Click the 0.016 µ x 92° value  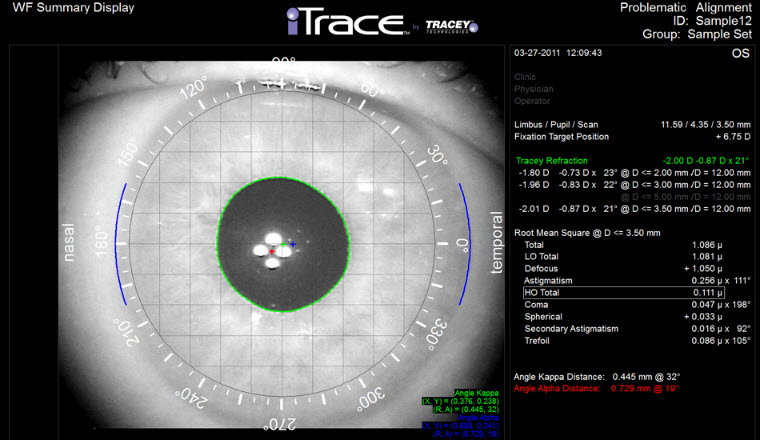click(x=721, y=329)
